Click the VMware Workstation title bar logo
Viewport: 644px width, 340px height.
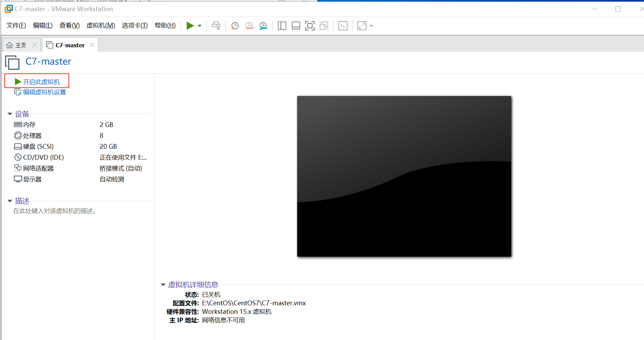coord(9,9)
